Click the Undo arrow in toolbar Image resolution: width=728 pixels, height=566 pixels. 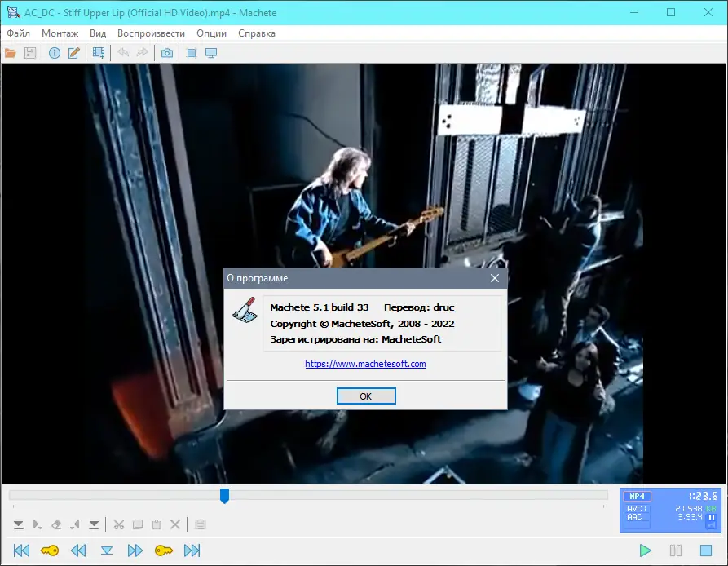[x=123, y=52]
